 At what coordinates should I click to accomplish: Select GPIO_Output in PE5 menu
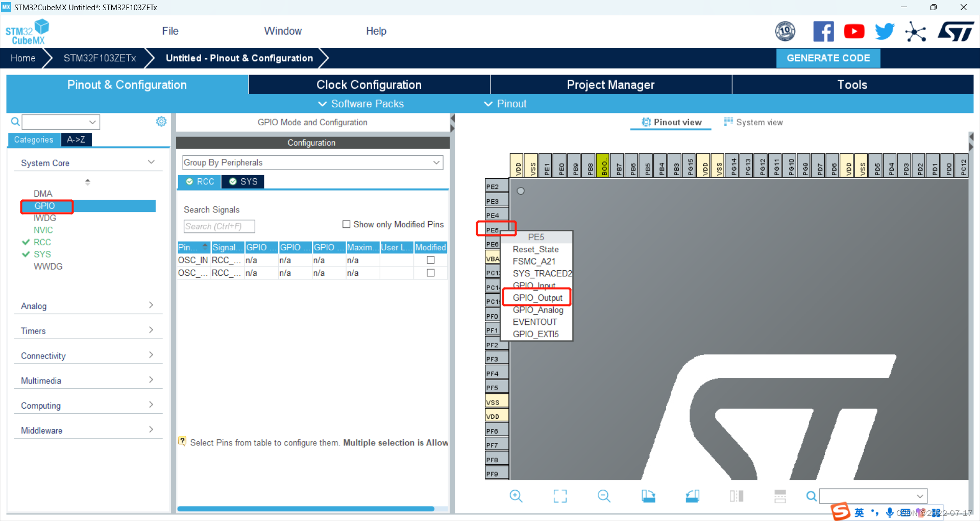537,298
